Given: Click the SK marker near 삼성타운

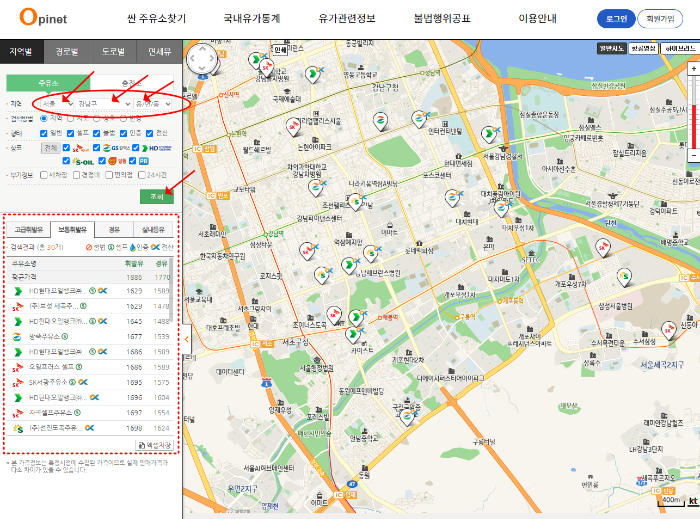Looking at the screenshot, I should 307,251.
